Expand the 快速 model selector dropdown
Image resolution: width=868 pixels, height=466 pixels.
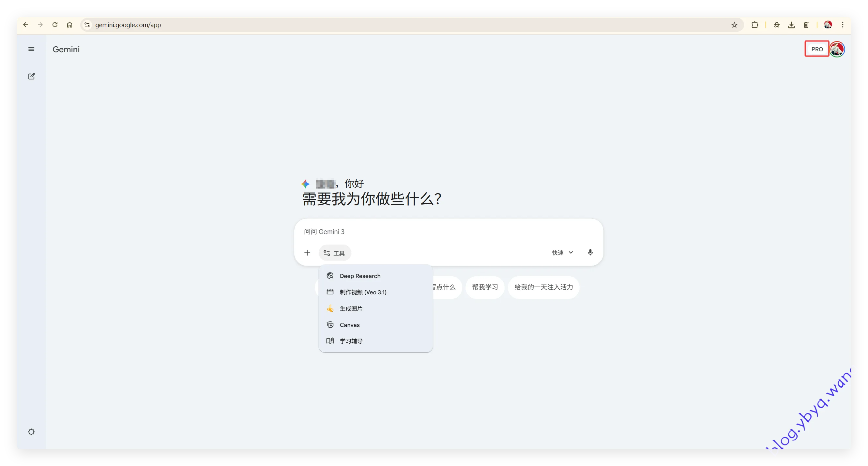point(562,252)
